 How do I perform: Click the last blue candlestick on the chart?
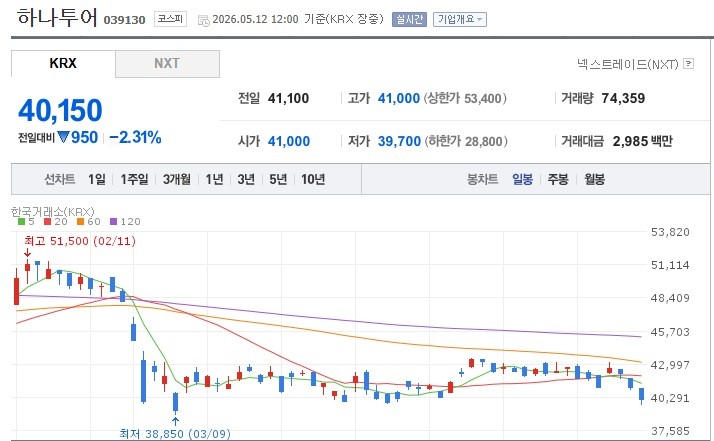[x=642, y=395]
